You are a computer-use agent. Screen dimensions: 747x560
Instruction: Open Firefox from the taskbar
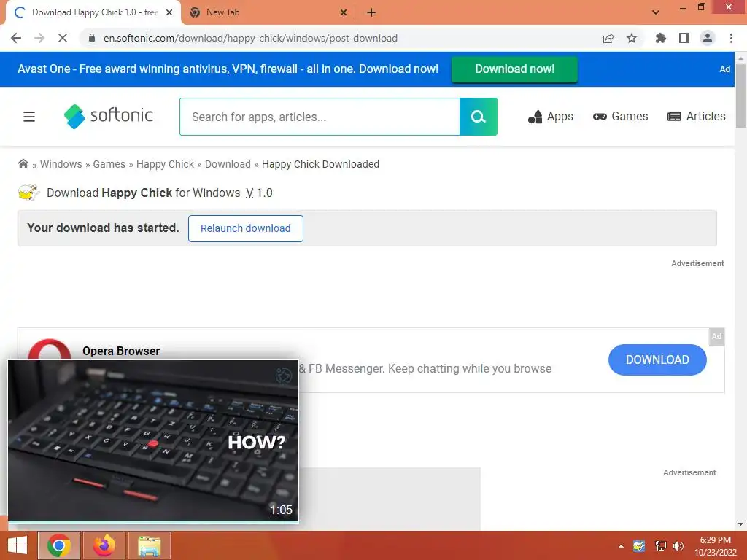[104, 545]
